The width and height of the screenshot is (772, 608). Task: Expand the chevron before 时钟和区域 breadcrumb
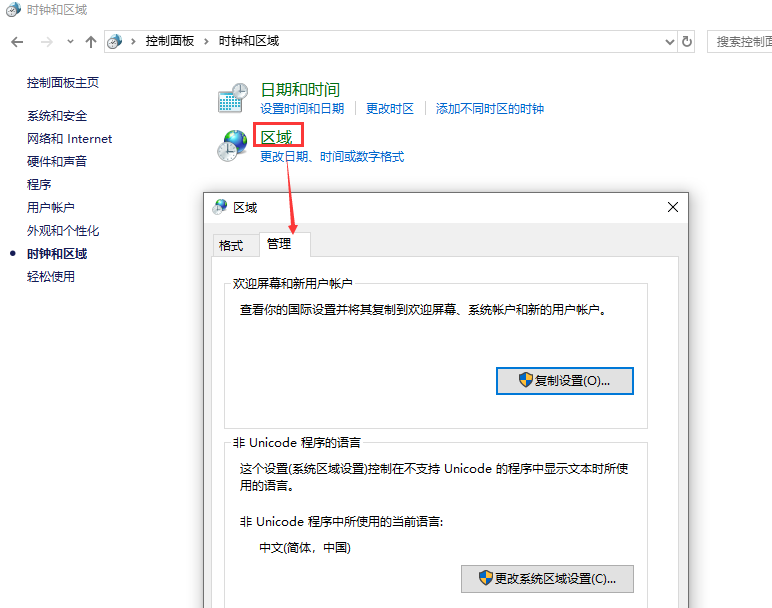pos(206,41)
